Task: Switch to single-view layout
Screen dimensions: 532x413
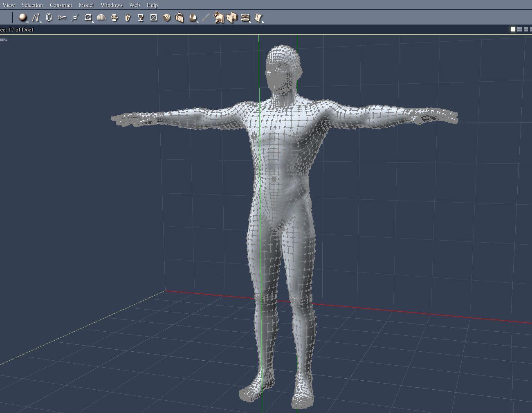Action: tap(513, 29)
